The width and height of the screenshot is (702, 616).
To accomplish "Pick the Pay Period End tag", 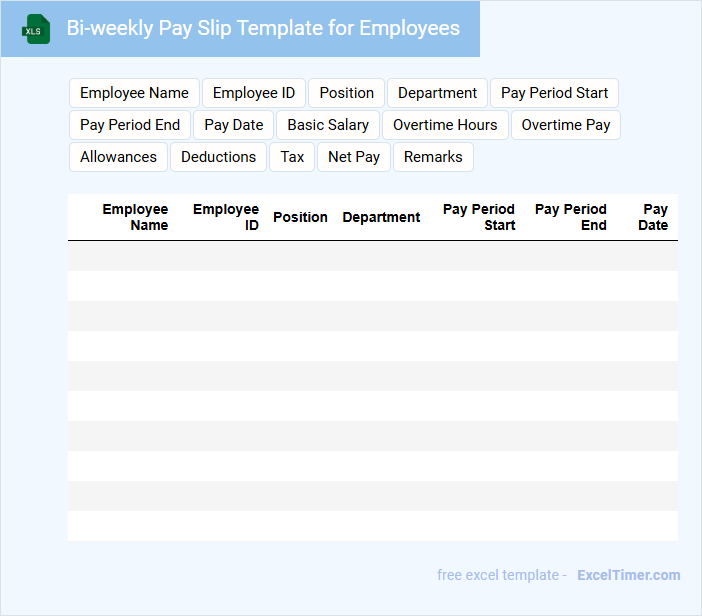I will tap(130, 125).
